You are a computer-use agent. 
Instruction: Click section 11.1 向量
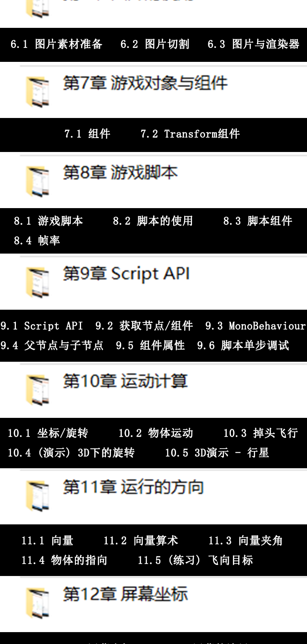click(47, 540)
